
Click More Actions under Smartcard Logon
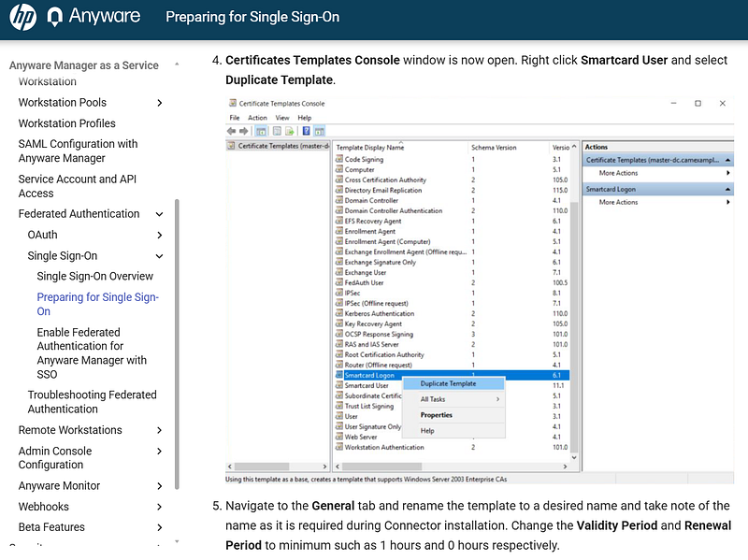[x=618, y=202]
